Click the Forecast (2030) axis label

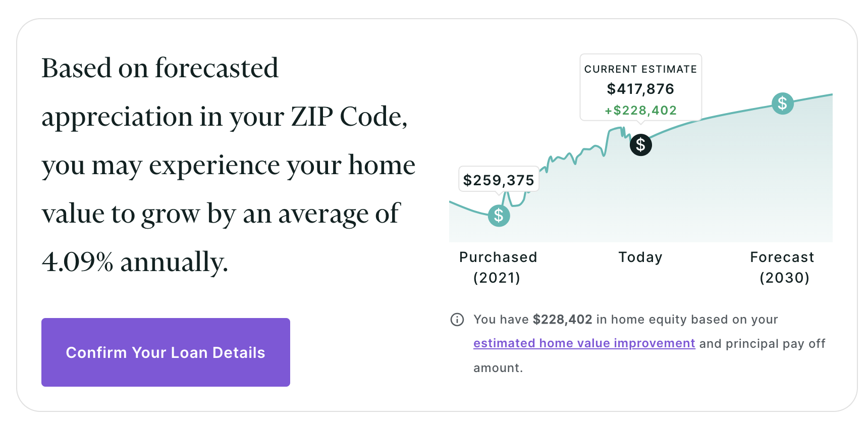pyautogui.click(x=783, y=267)
